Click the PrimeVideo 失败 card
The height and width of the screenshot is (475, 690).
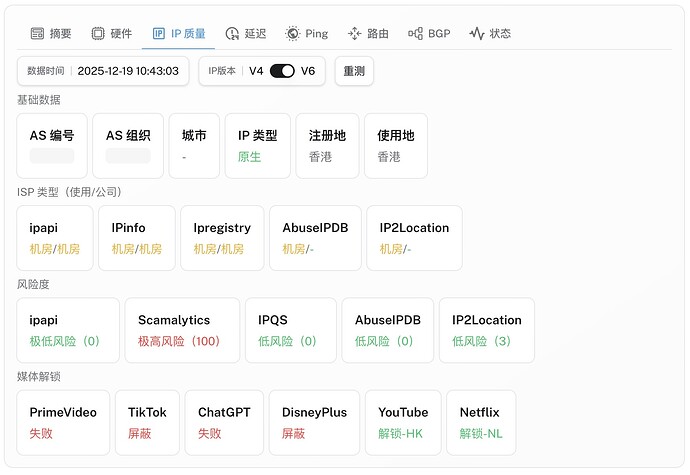coord(63,423)
